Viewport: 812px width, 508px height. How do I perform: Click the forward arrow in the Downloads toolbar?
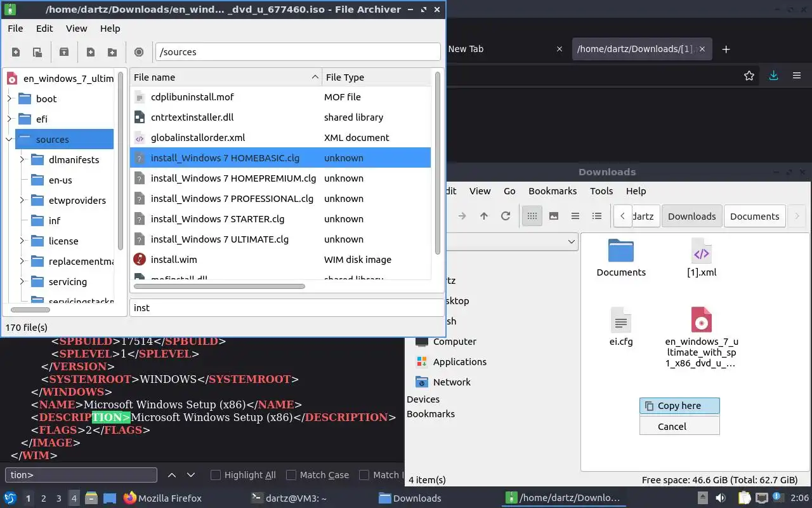coord(462,216)
